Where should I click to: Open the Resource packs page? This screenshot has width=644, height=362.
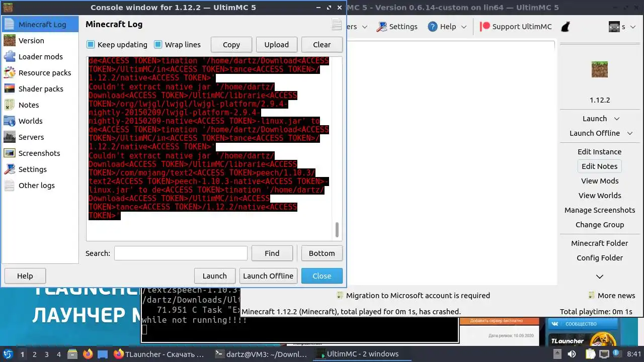tap(40, 72)
